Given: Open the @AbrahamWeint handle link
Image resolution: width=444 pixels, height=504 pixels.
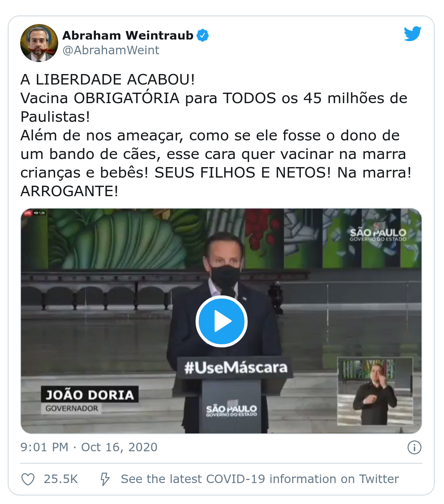Looking at the screenshot, I should click(x=111, y=50).
